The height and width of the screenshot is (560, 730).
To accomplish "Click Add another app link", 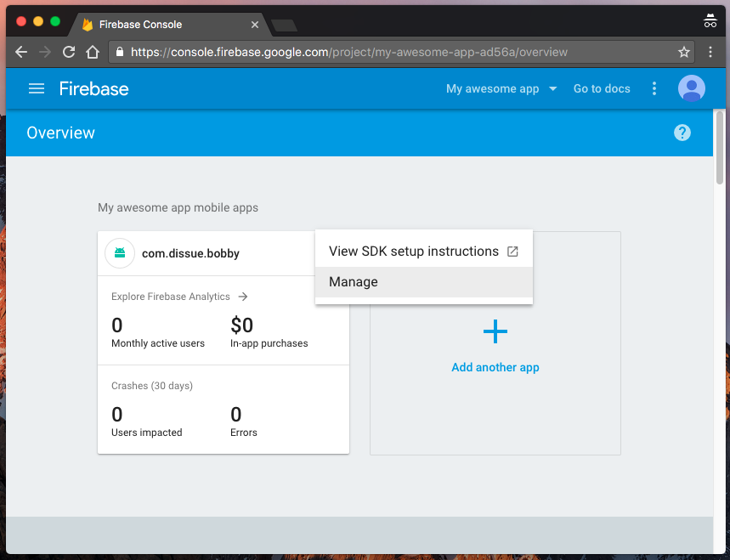I will (495, 367).
